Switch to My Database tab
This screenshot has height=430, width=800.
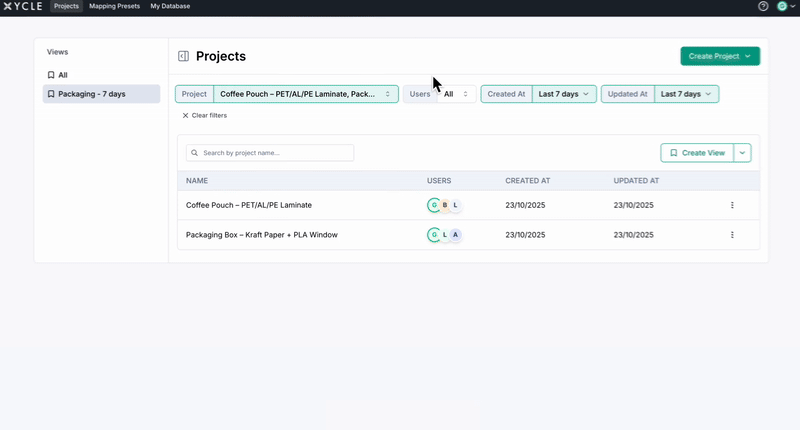(170, 6)
